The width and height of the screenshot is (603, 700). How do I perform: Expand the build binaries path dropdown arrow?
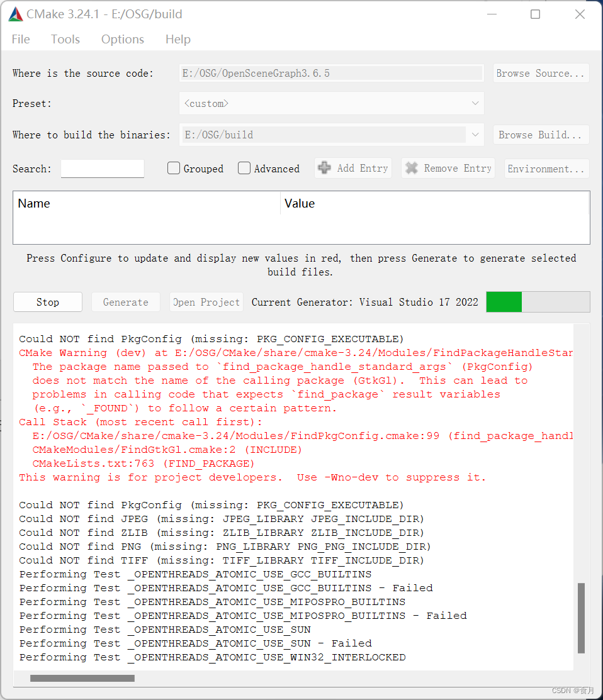point(475,135)
